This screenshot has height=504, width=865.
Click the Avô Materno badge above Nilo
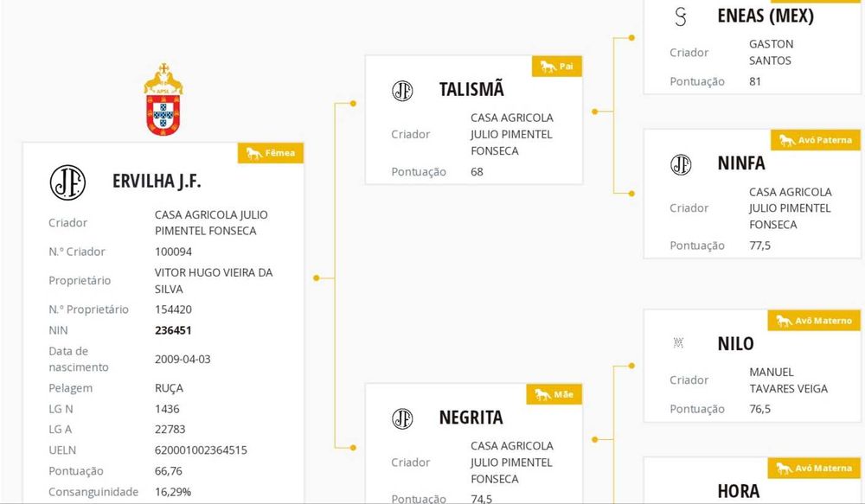(814, 321)
